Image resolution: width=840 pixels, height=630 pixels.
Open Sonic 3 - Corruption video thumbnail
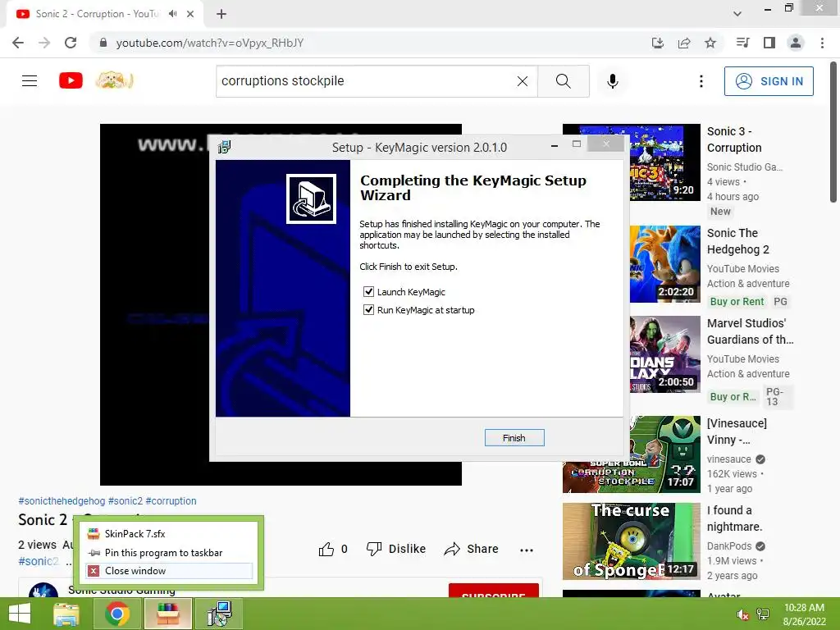[x=664, y=162]
